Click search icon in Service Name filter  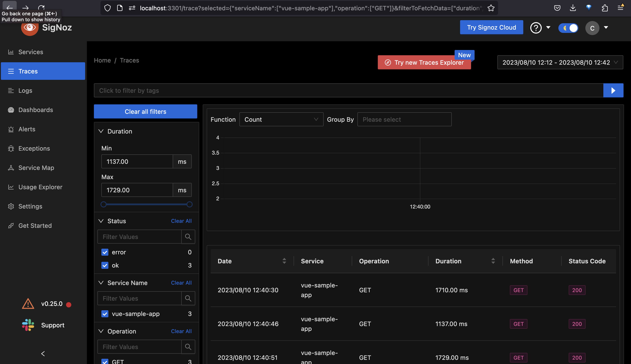point(188,298)
